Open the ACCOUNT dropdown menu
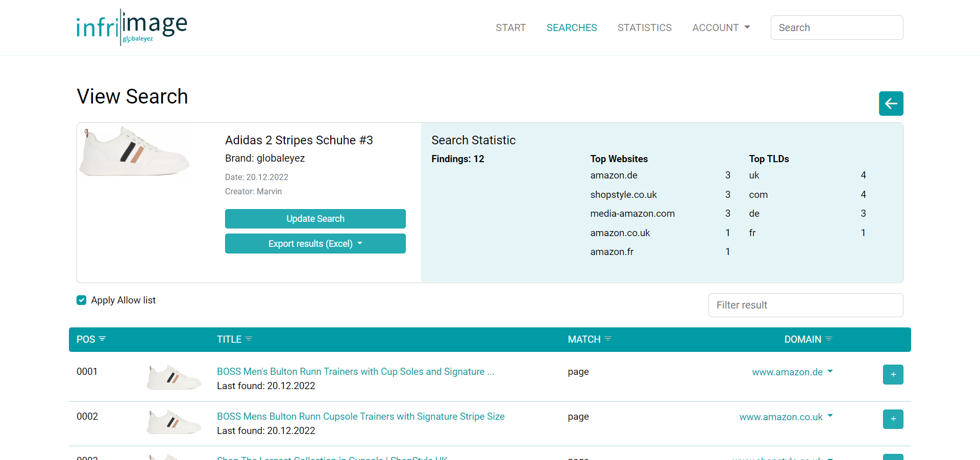980x460 pixels. (721, 28)
